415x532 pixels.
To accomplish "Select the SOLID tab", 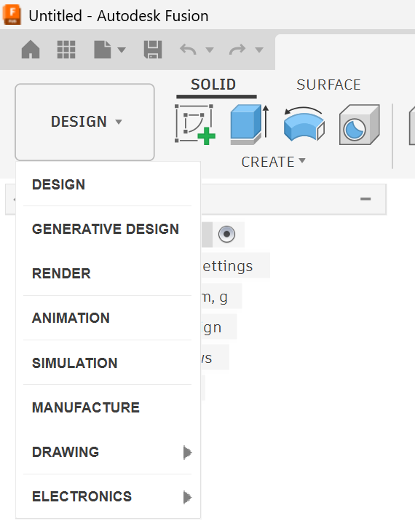I will pos(213,85).
